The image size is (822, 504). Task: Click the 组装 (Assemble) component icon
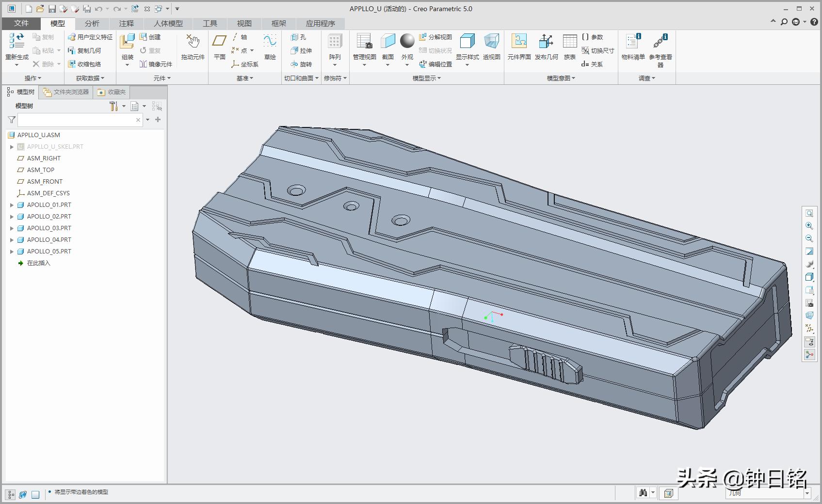pos(127,42)
